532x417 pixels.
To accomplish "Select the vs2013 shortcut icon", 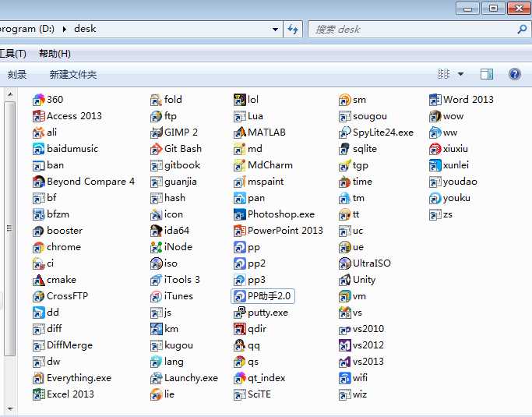I will click(x=345, y=362).
